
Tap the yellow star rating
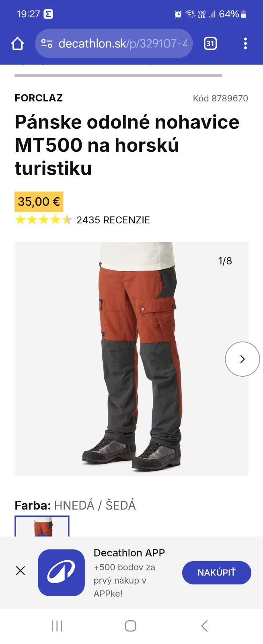43,220
